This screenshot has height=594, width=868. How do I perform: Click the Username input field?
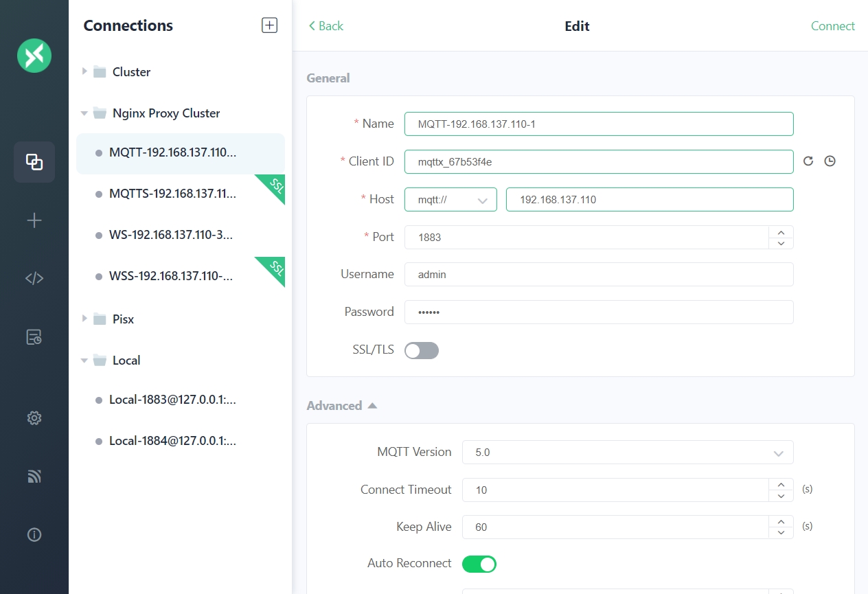tap(598, 274)
